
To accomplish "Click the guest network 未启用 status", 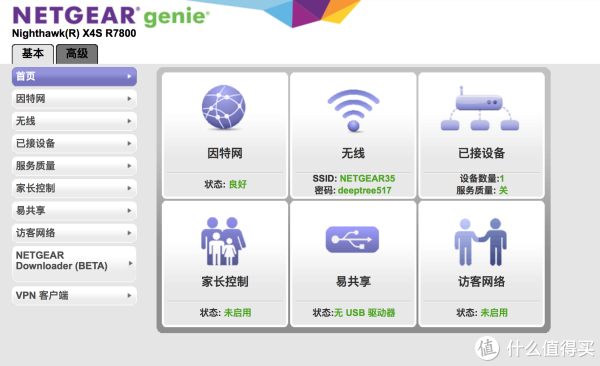I will tap(494, 313).
